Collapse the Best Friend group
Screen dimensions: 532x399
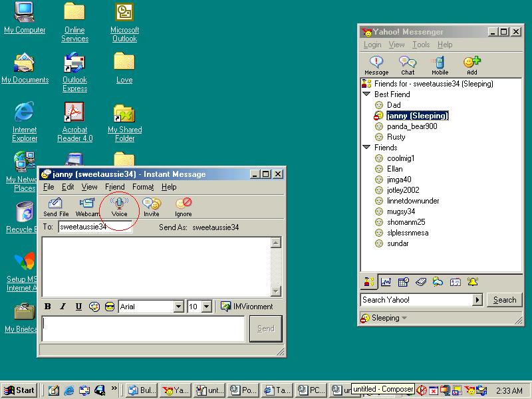click(366, 94)
